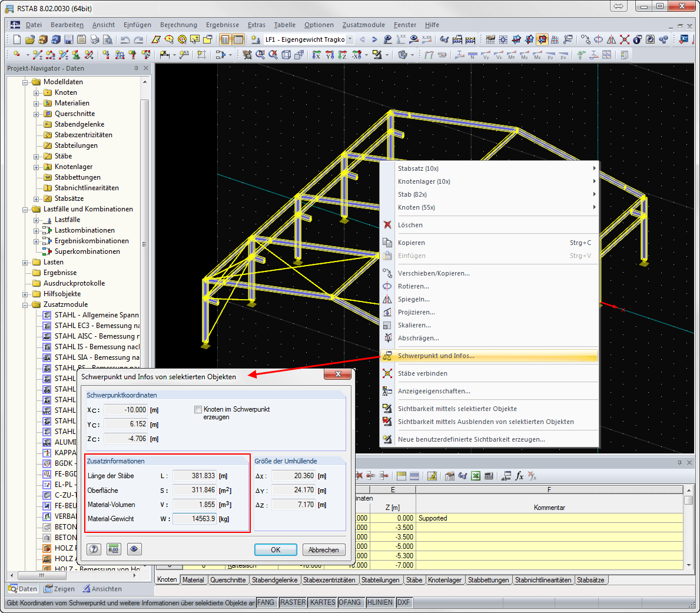
Task: Click Export to Excel icon in table toolbar
Action: click(476, 476)
